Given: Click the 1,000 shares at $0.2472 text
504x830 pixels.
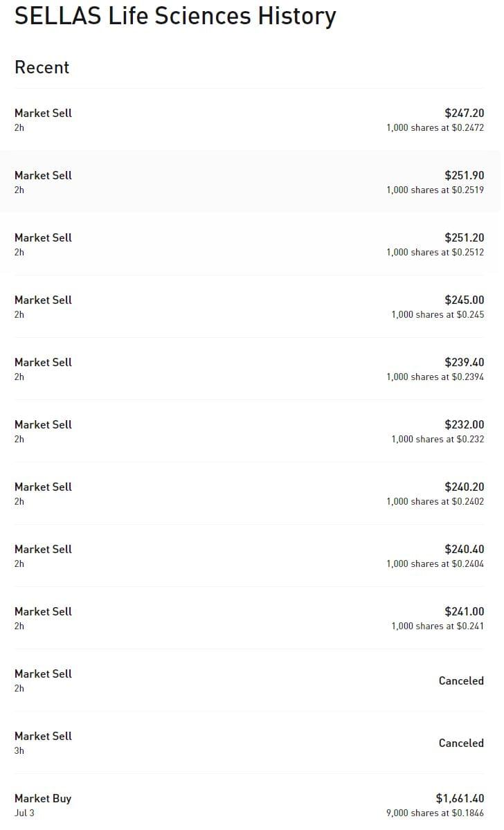Looking at the screenshot, I should tap(435, 128).
